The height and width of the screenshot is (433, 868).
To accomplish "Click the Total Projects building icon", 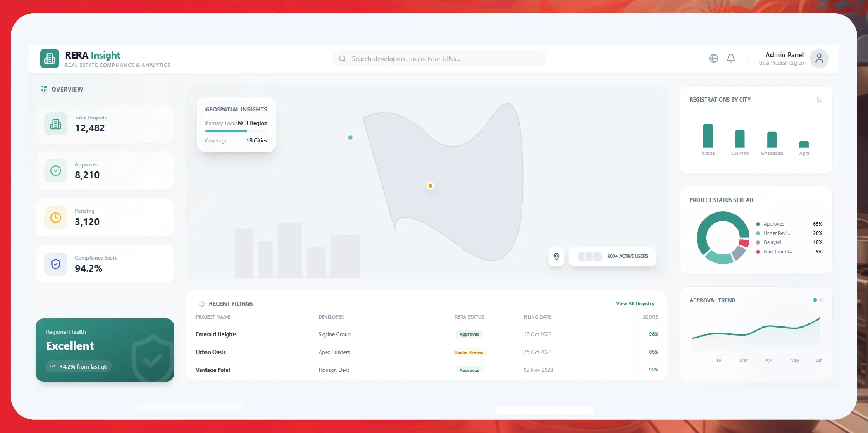I will tap(56, 124).
